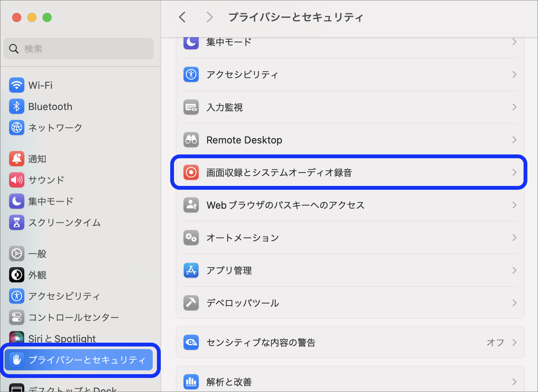
Task: Click the オートメーション gears icon
Action: click(x=191, y=238)
